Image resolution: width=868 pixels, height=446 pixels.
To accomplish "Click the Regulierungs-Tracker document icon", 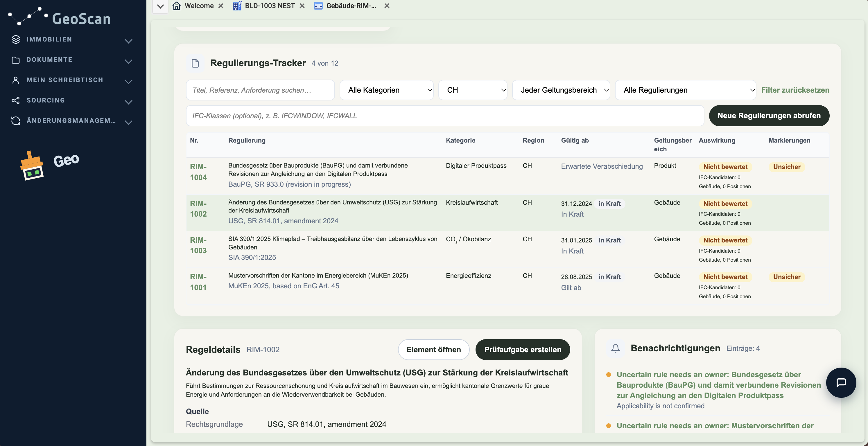I will click(x=195, y=63).
